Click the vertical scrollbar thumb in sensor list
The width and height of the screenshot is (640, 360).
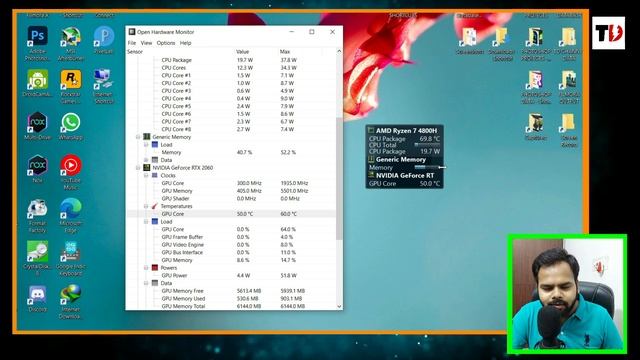[x=339, y=178]
